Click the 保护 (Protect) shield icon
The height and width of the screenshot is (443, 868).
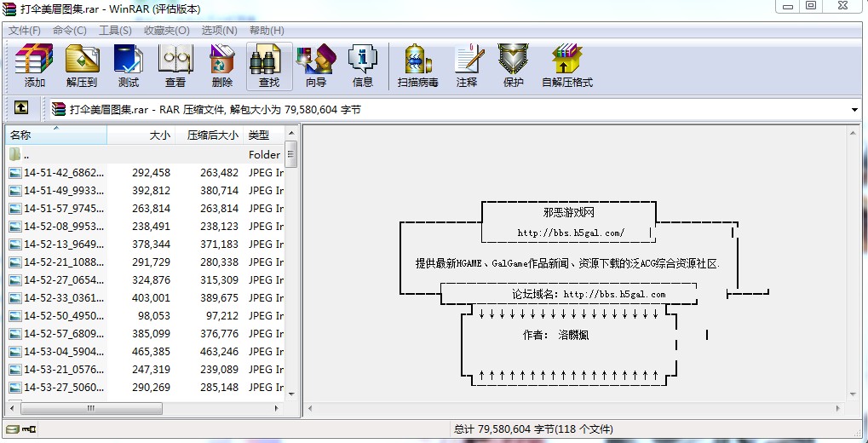[513, 66]
